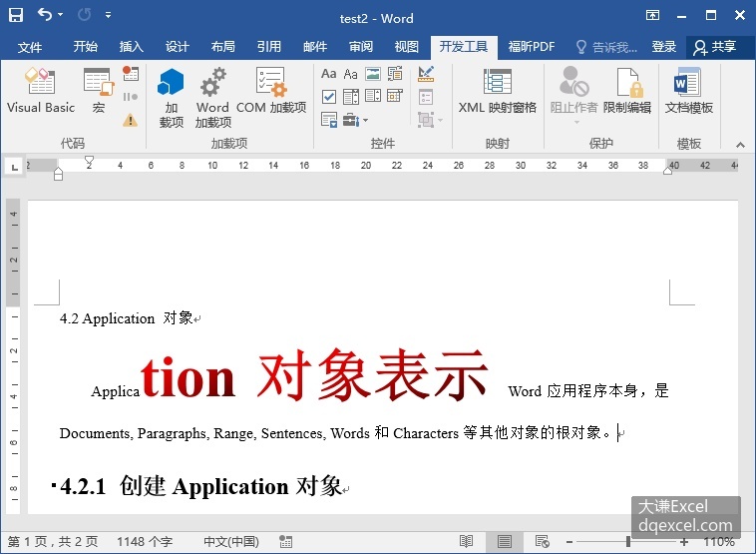Open macro security warning settings
This screenshot has width=756, height=554.
[x=131, y=119]
